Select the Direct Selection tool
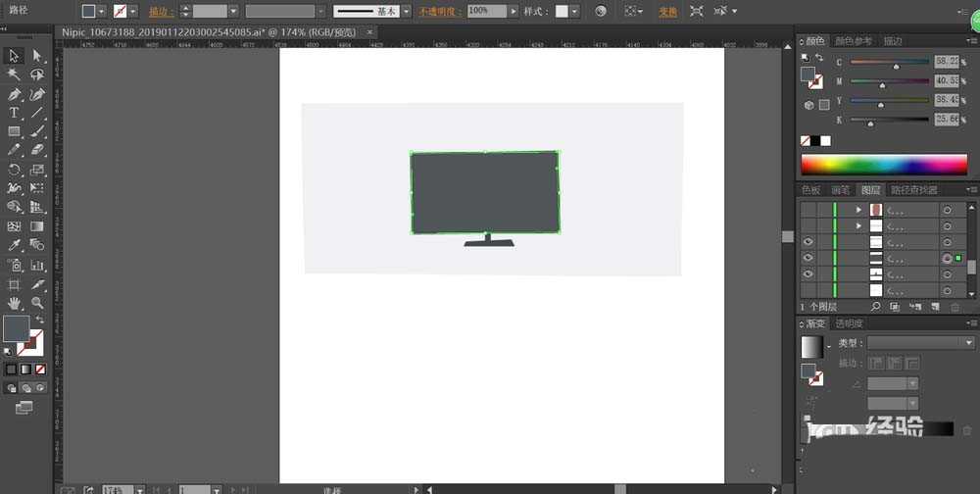Screen dimensions: 980x494 37,56
